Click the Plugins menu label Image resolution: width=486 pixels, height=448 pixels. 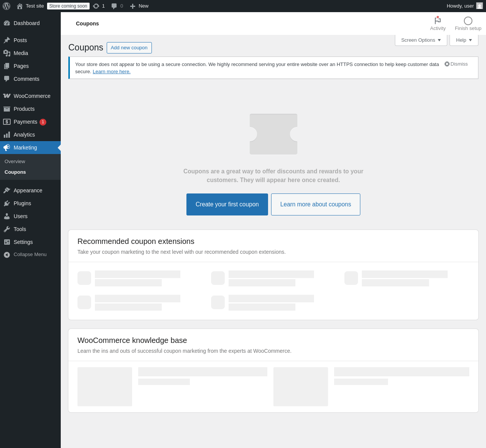22,203
